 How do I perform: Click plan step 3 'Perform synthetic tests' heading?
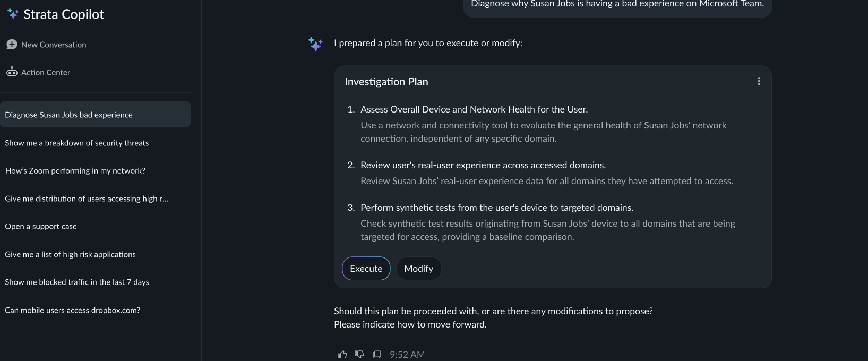(x=496, y=208)
